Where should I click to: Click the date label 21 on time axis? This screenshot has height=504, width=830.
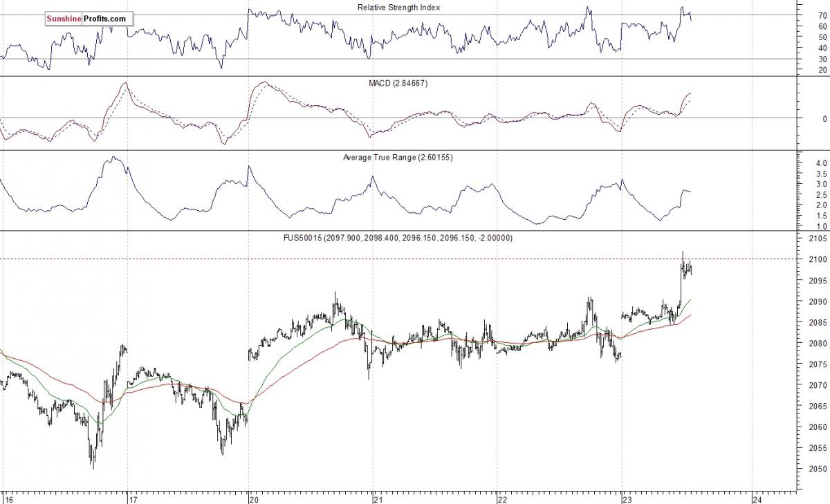coord(378,499)
